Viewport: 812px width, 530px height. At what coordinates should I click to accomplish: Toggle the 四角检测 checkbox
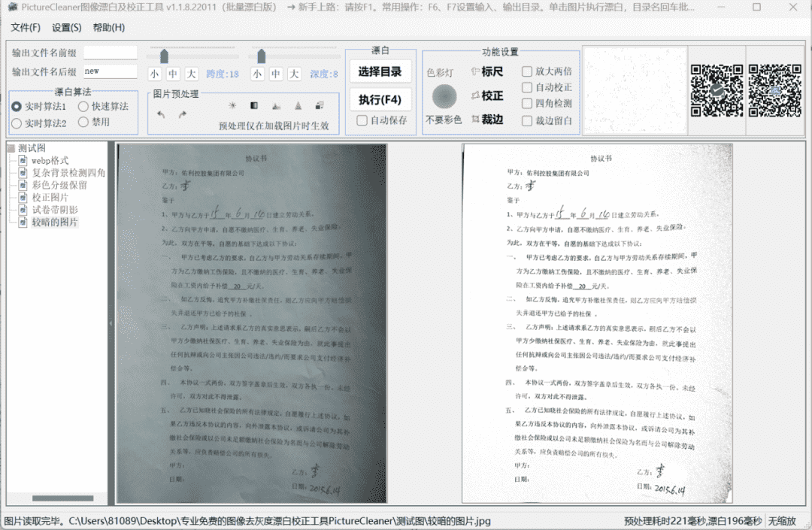[x=527, y=104]
